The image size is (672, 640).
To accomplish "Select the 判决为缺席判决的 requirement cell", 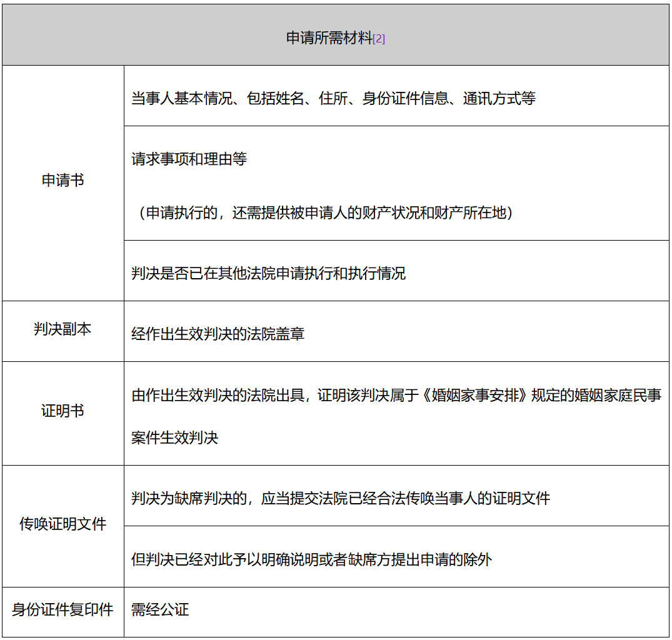I will pyautogui.click(x=396, y=496).
